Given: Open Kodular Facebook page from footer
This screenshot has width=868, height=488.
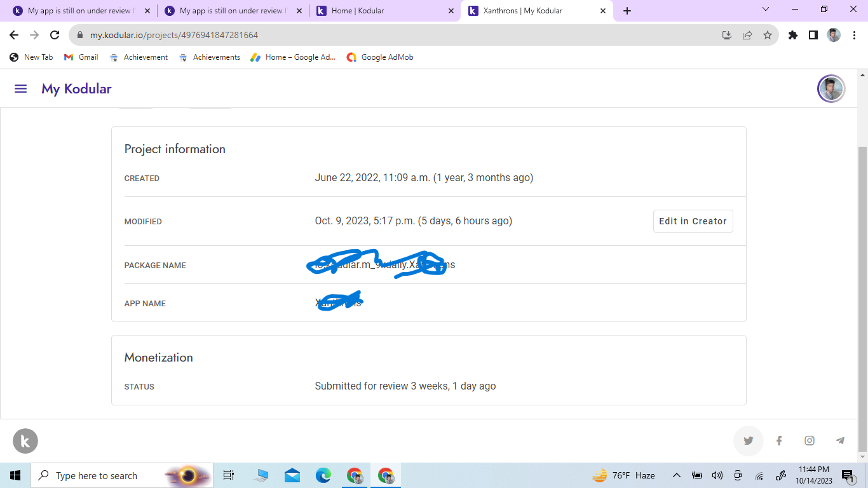Looking at the screenshot, I should click(x=779, y=441).
